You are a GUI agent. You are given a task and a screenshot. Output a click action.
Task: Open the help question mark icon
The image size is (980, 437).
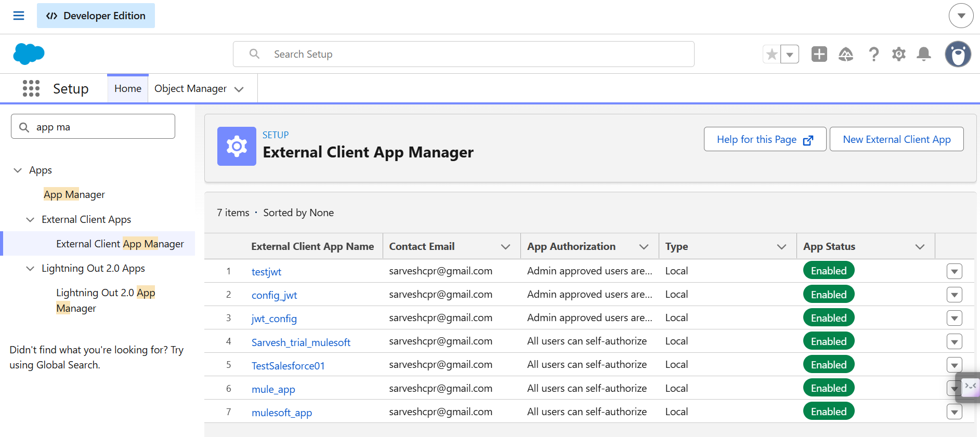pos(874,54)
